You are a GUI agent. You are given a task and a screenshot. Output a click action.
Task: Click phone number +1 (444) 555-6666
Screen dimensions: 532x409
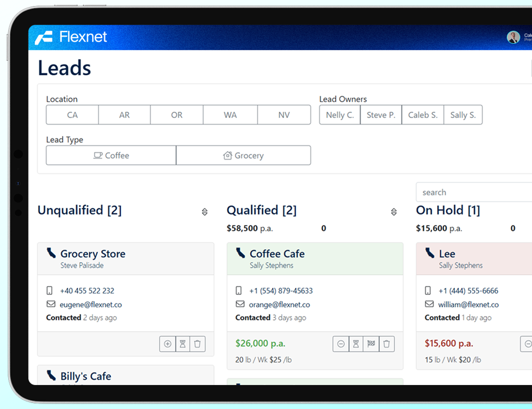[x=468, y=291]
